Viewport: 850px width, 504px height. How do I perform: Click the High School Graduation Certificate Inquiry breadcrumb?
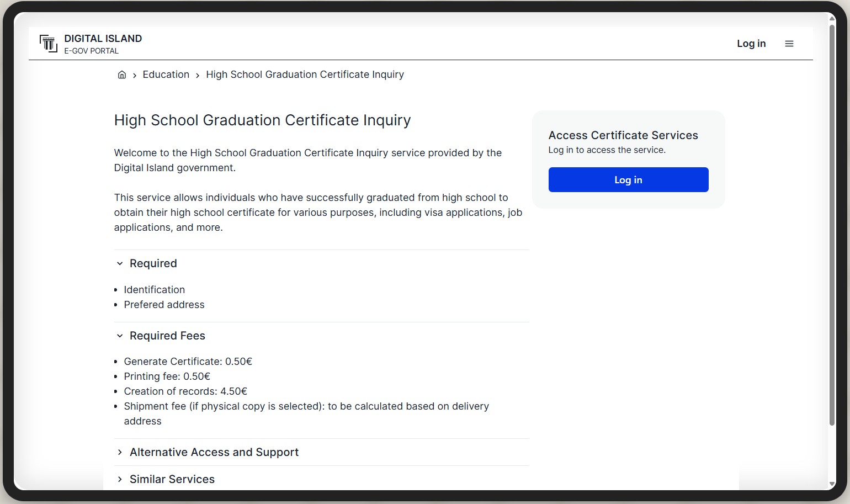(x=305, y=75)
